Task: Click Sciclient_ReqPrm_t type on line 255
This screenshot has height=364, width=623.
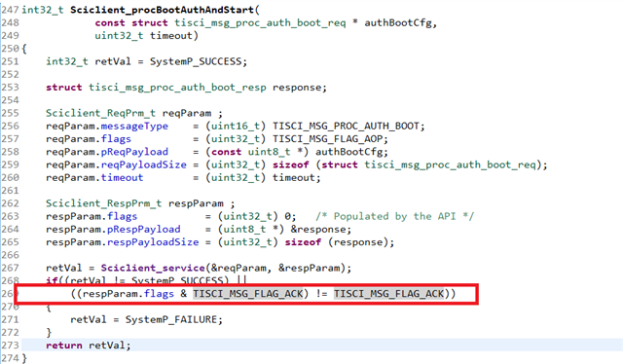Action: pos(100,113)
